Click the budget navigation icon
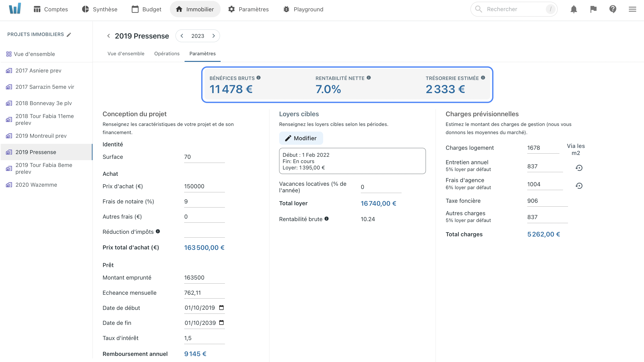644x362 pixels. coord(135,9)
